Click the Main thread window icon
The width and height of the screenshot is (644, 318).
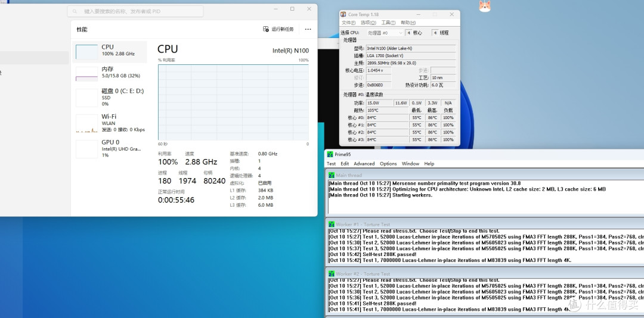332,175
